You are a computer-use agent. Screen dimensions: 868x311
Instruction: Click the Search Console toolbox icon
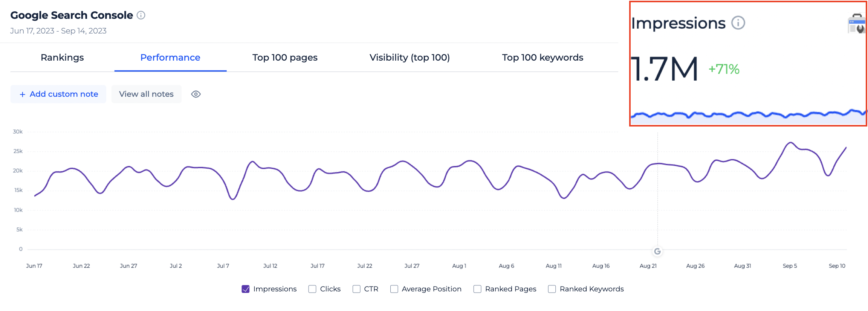coord(857,24)
